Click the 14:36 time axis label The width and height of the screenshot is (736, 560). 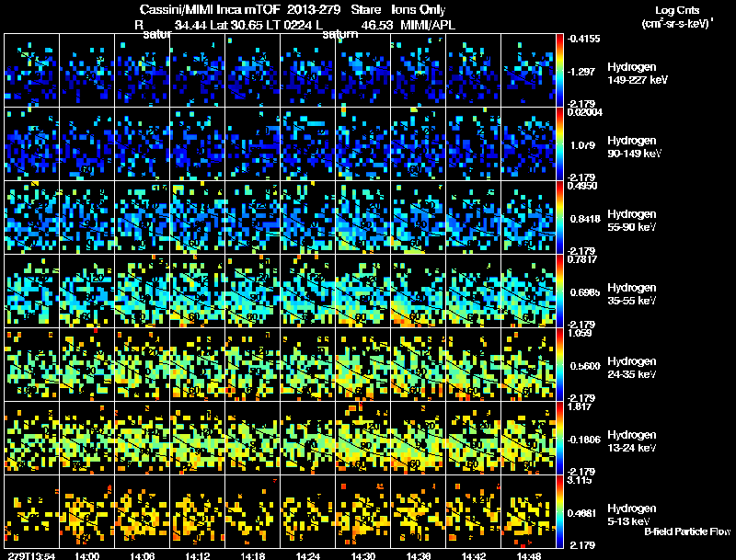419,556
